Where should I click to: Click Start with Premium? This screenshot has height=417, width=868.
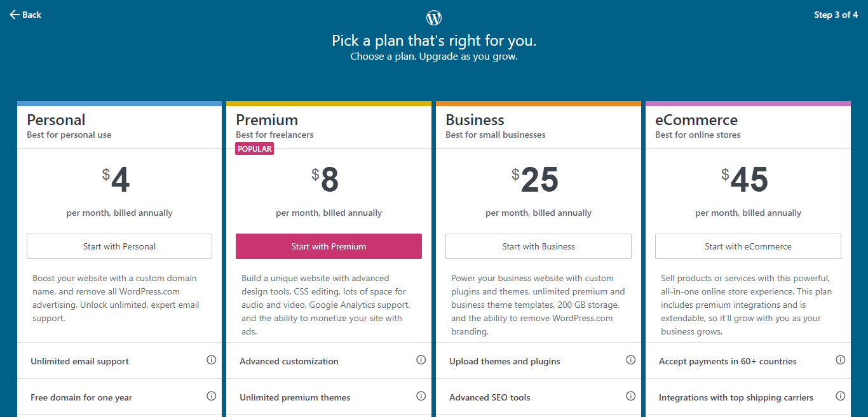[329, 246]
